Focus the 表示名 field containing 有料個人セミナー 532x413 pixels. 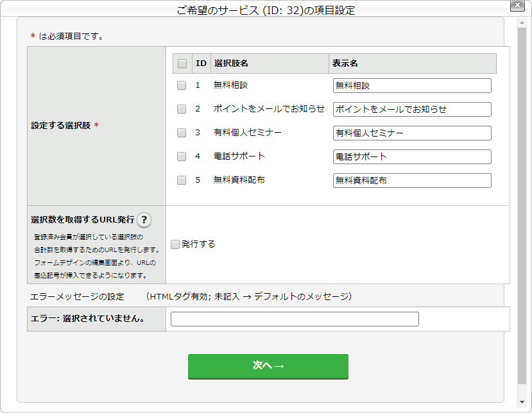[x=412, y=133]
